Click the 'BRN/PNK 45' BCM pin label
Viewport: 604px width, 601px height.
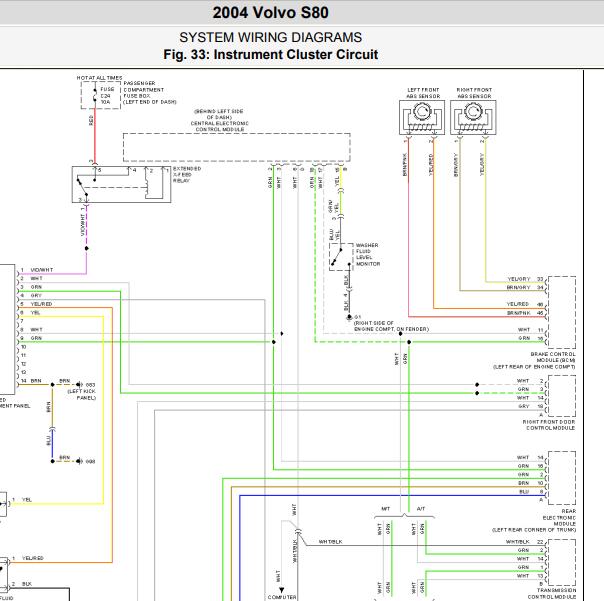[525, 313]
